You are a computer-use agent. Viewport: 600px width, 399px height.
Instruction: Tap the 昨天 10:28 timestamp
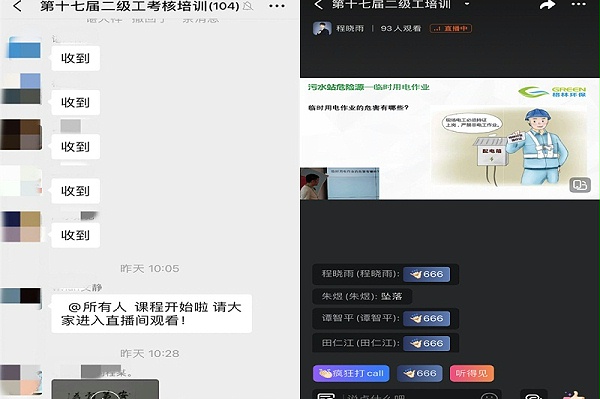[x=150, y=353]
